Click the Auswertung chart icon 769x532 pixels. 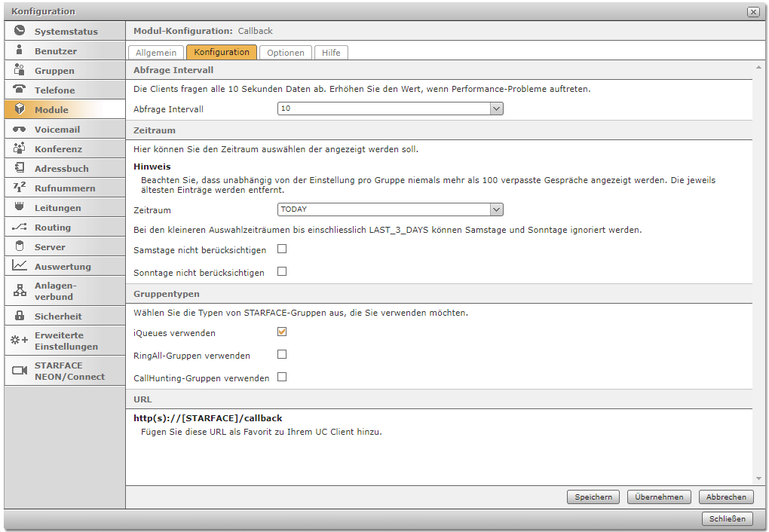coord(20,266)
